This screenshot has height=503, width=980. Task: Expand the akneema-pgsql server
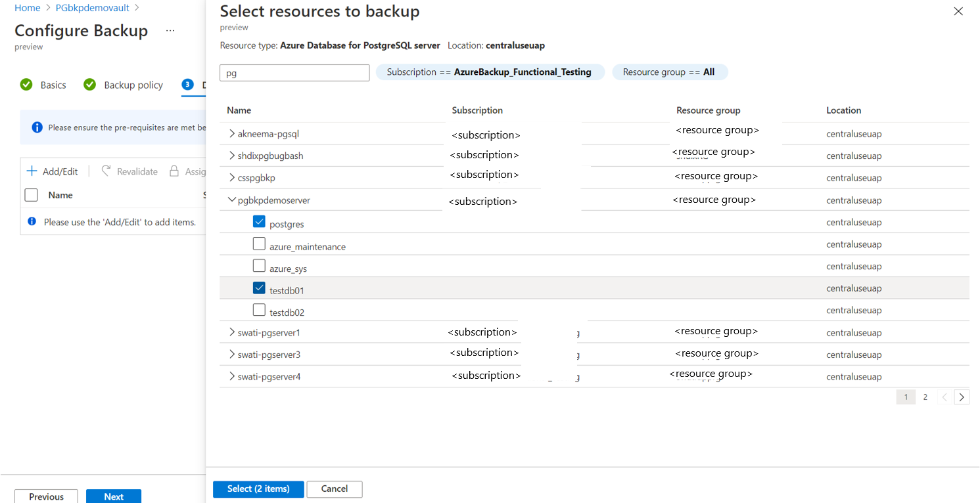[231, 132]
